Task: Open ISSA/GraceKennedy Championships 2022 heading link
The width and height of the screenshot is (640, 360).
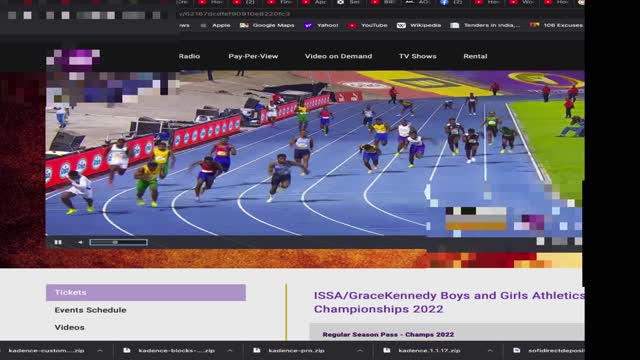Action: 449,302
